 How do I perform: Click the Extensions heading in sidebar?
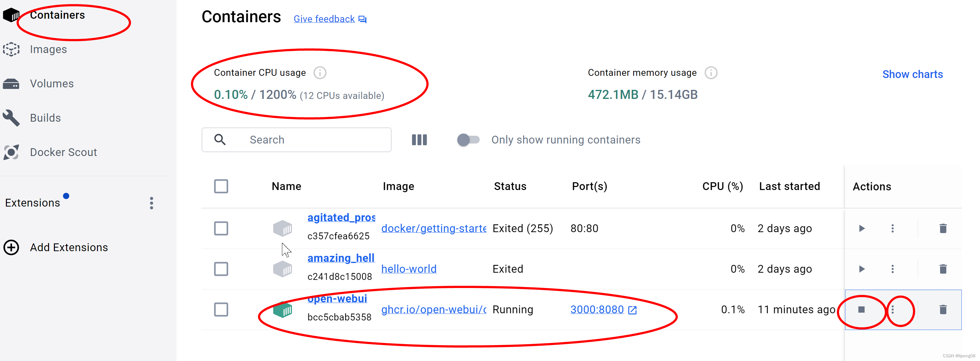(x=32, y=203)
